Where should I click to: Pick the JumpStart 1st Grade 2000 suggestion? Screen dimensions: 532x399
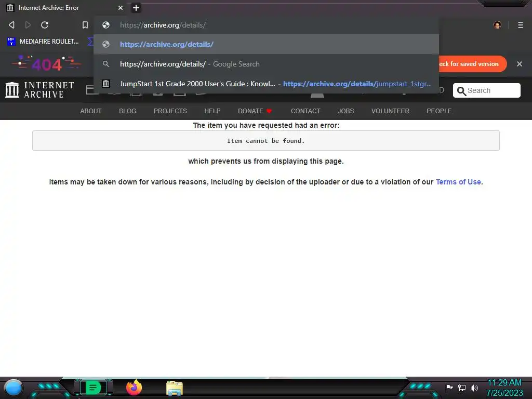click(x=266, y=84)
